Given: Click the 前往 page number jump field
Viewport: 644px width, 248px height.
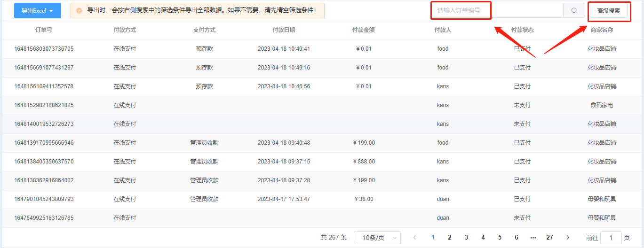Looking at the screenshot, I should 611,238.
